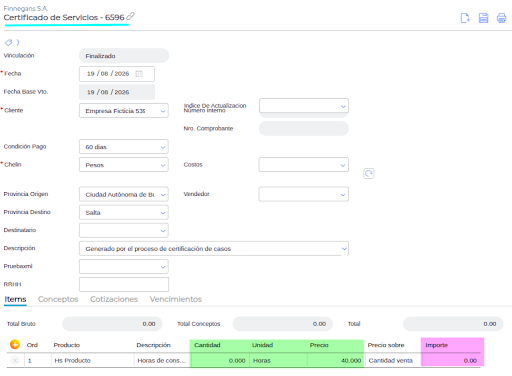Viewport: 512px width, 376px height.
Task: Click the 'Horas de cons...' description cell
Action: (162, 361)
